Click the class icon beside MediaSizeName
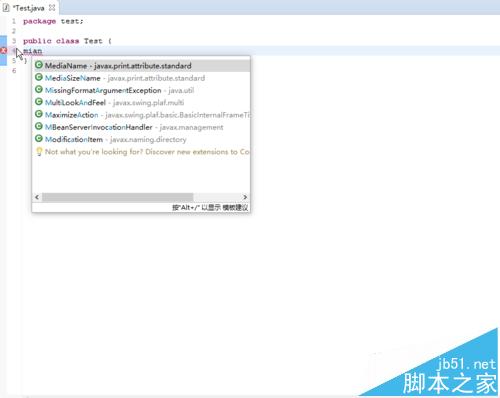The width and height of the screenshot is (500, 398). point(39,77)
